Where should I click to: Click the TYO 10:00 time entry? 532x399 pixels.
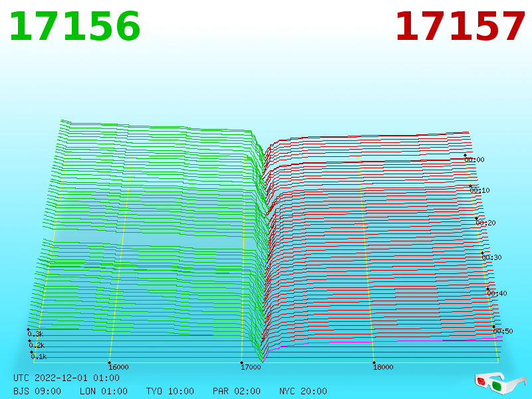tap(170, 391)
